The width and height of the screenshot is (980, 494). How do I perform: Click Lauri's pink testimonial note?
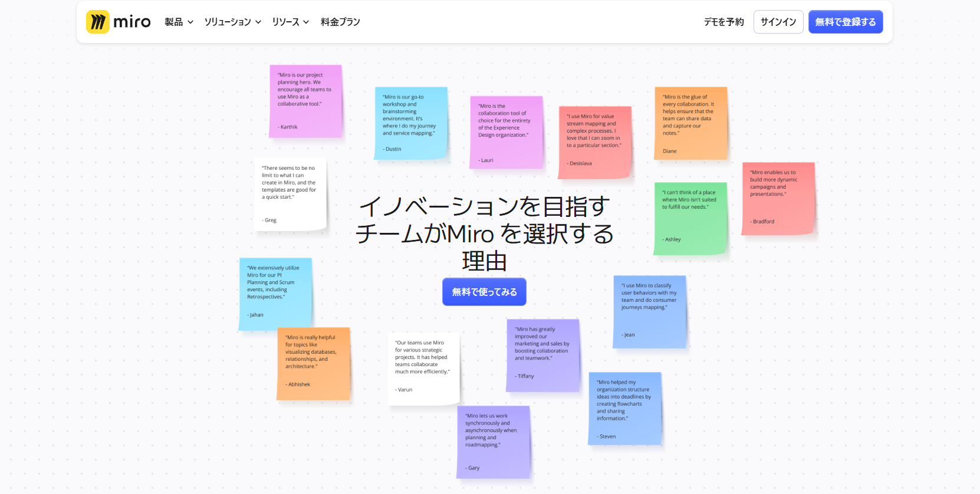pos(506,133)
